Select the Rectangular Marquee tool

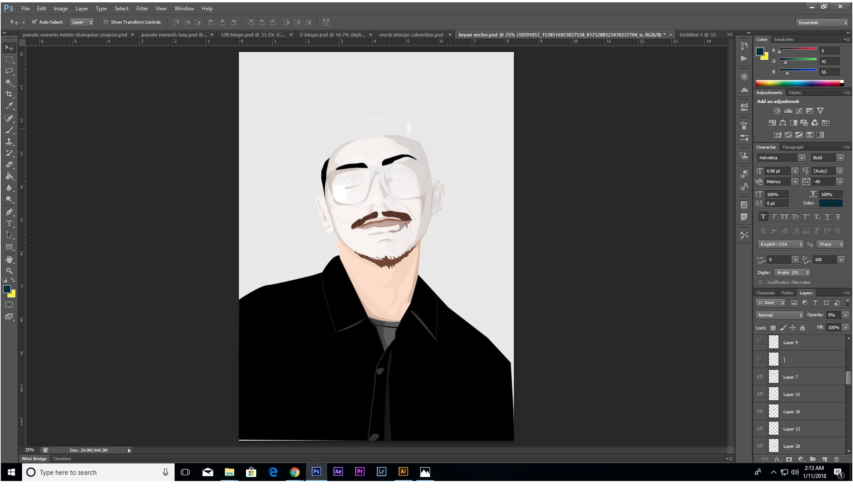pos(10,59)
